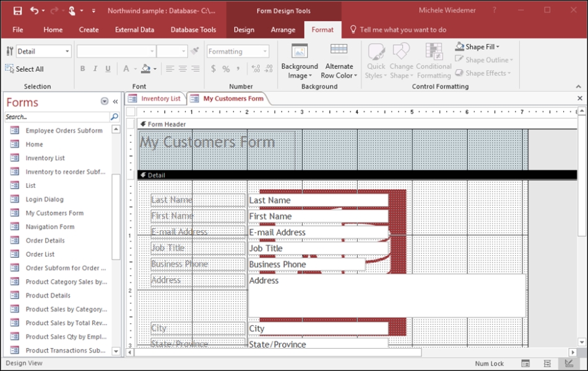Toggle Underline formatting
The image size is (588, 371).
pyautogui.click(x=108, y=69)
